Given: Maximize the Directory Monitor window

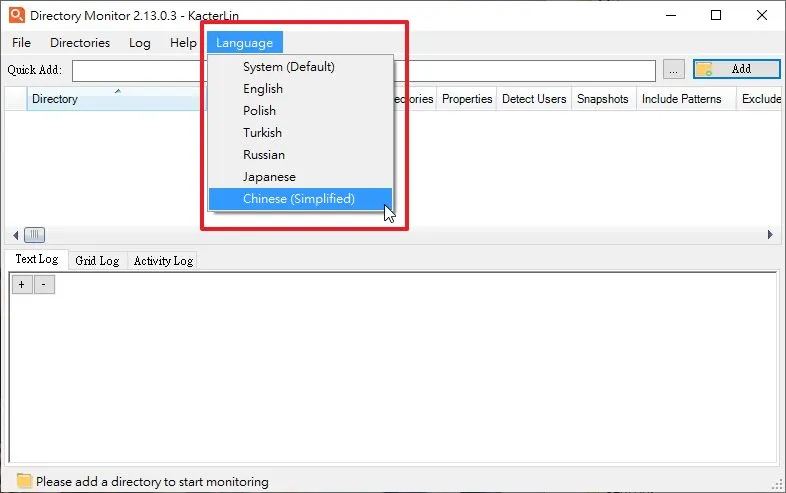Looking at the screenshot, I should 716,15.
